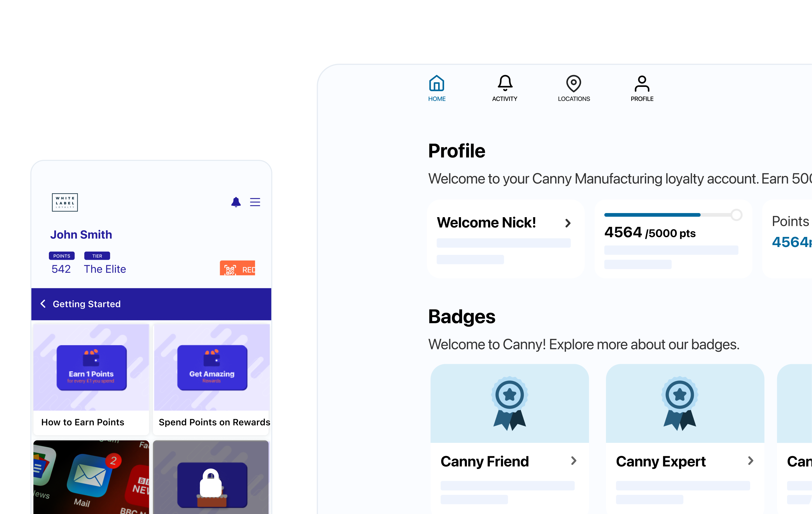Click the Canny Expert title

[x=661, y=461]
